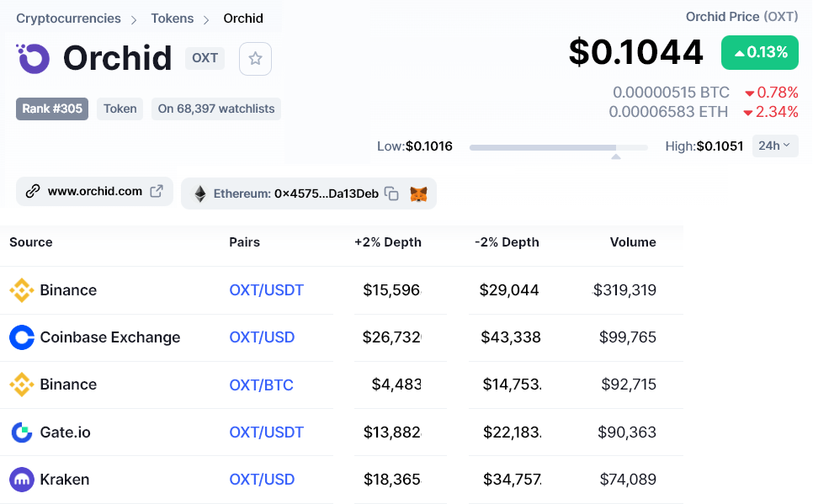Image resolution: width=813 pixels, height=504 pixels.
Task: Open the OXT/BTC pair on Binance
Action: [x=261, y=385]
